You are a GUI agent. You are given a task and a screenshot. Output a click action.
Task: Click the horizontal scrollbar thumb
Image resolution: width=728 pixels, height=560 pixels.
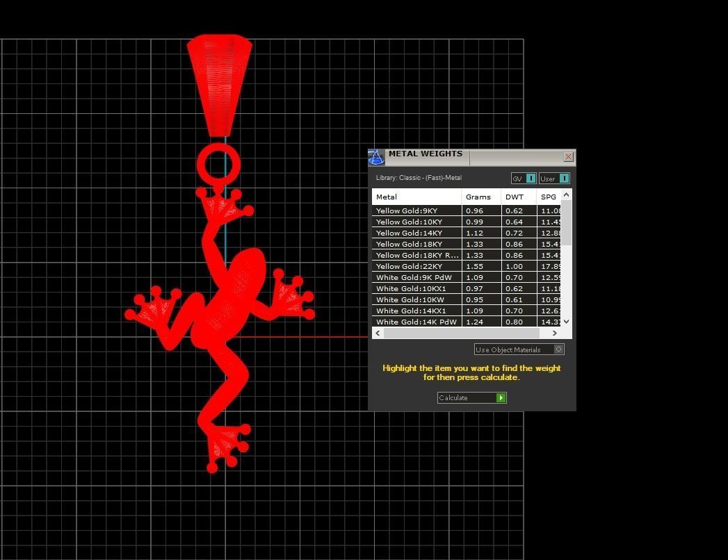coord(462,333)
